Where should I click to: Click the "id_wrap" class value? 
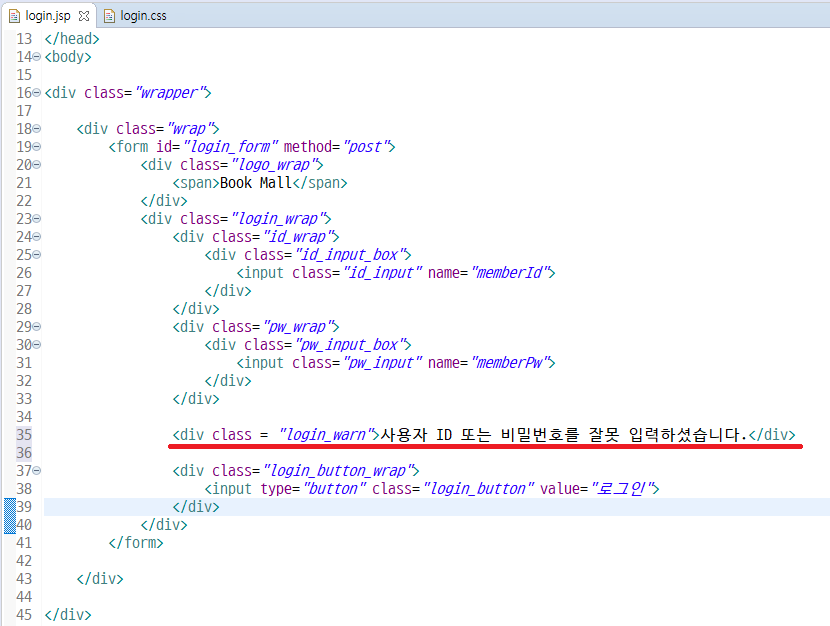(298, 237)
